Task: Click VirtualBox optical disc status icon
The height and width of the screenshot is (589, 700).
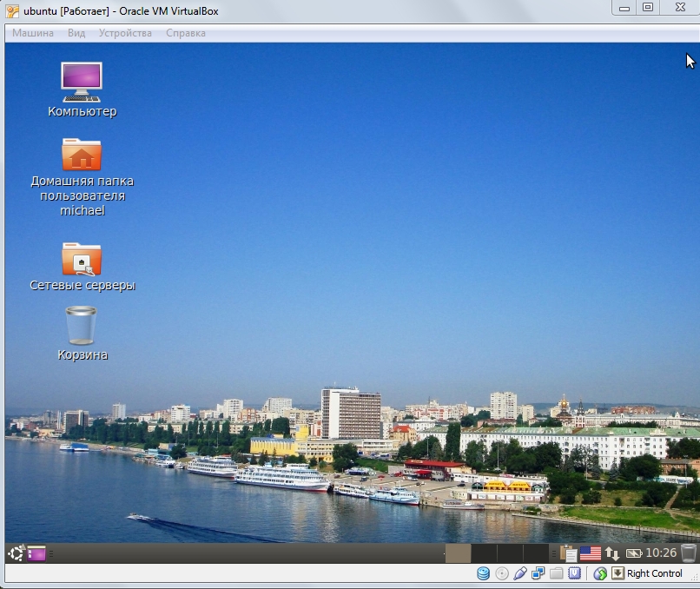Action: point(502,573)
